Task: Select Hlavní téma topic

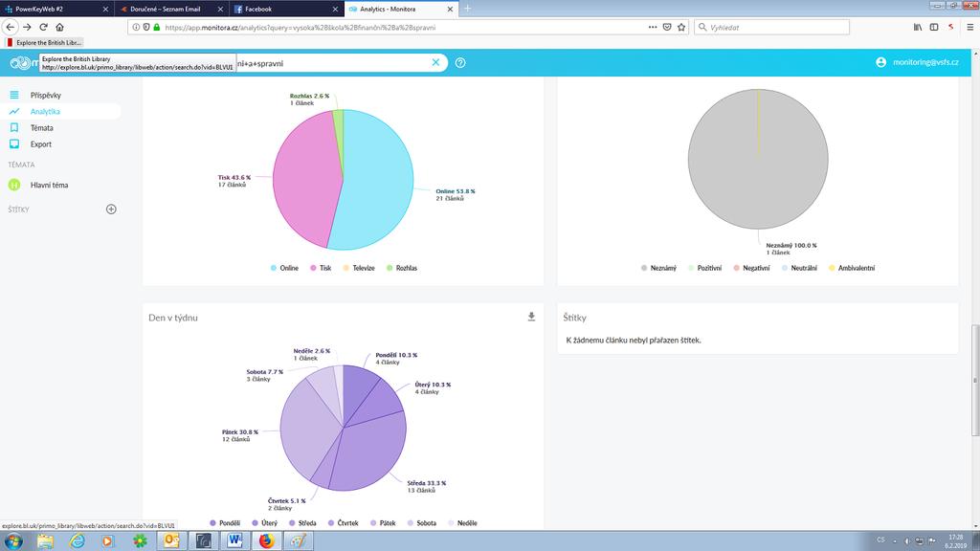Action: point(49,185)
